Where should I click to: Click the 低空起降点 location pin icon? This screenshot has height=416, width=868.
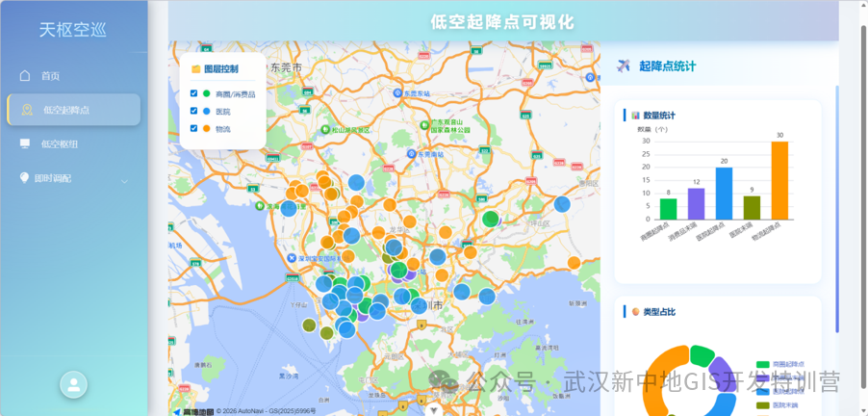click(27, 110)
